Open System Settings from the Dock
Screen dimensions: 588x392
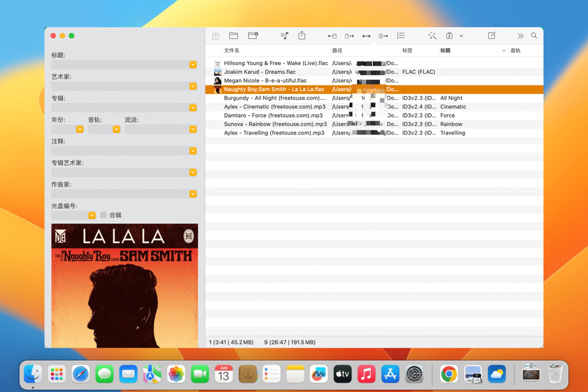tap(414, 374)
